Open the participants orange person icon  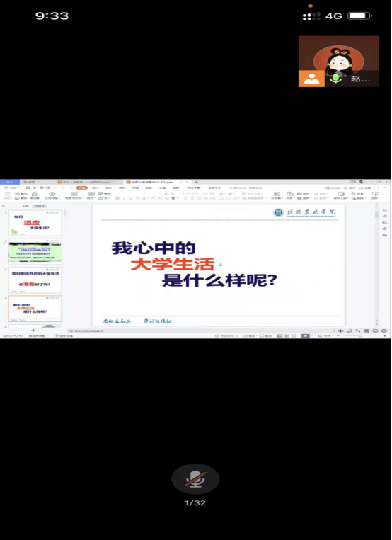(x=311, y=79)
